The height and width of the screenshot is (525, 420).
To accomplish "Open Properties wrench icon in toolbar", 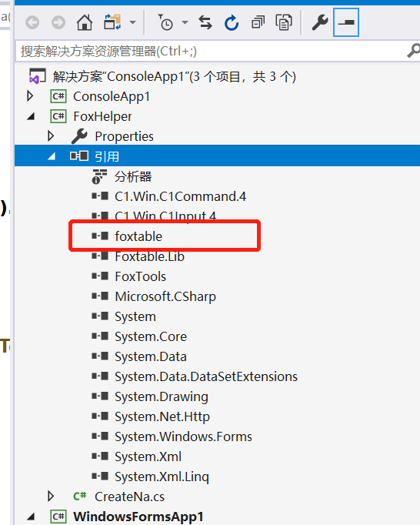I will (320, 23).
